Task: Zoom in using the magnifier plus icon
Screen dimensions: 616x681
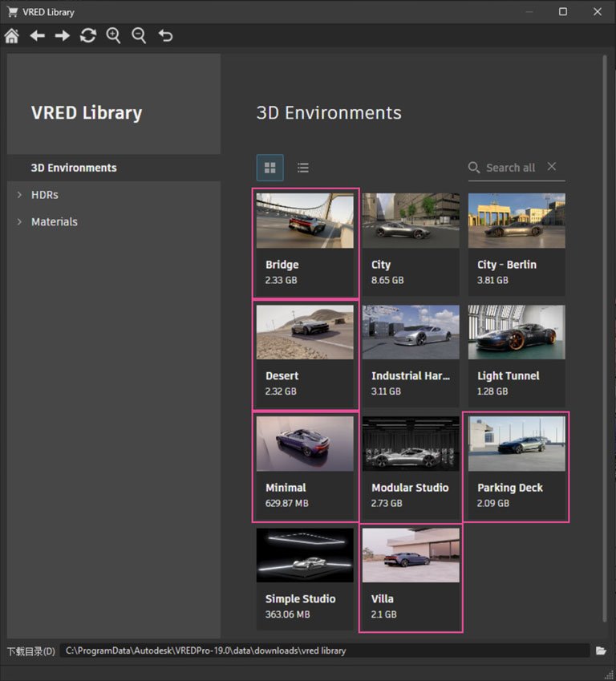Action: [x=113, y=35]
